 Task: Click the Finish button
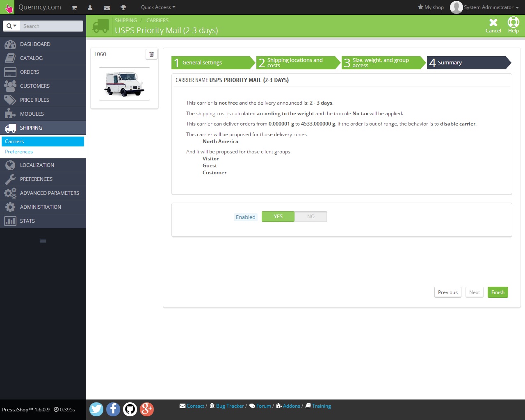[498, 292]
